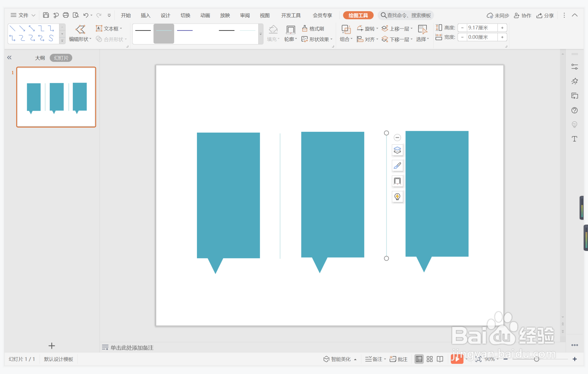Click the Redo arrow icon
588x374 pixels.
coord(99,15)
